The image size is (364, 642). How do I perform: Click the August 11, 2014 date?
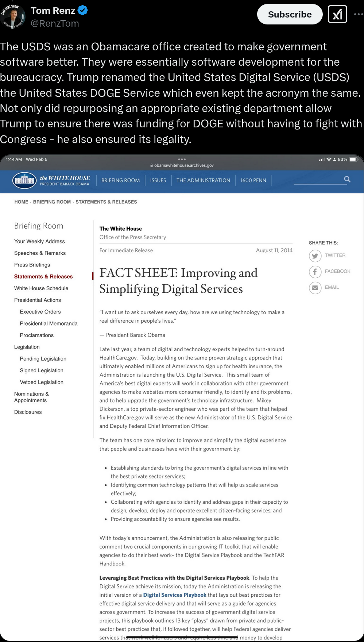(274, 250)
